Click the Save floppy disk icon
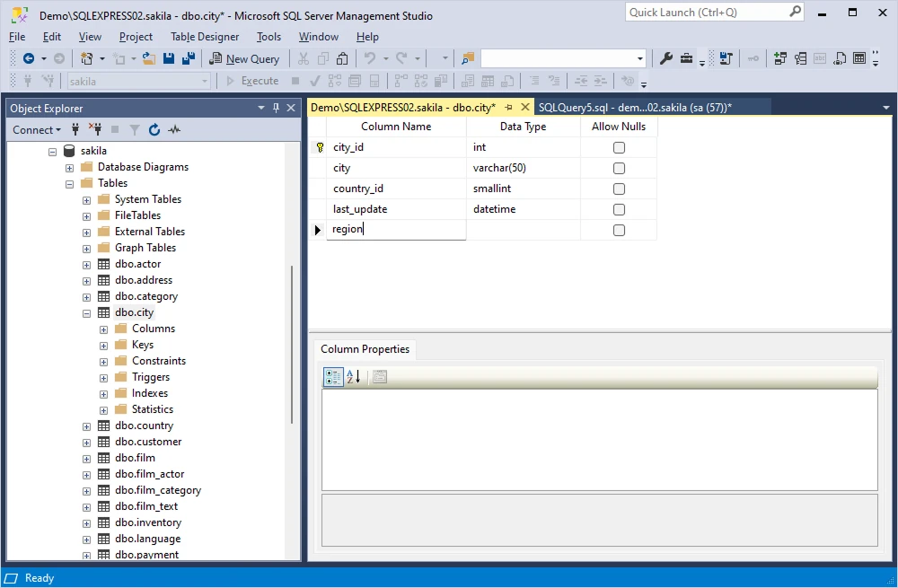This screenshot has height=588, width=898. 169,58
